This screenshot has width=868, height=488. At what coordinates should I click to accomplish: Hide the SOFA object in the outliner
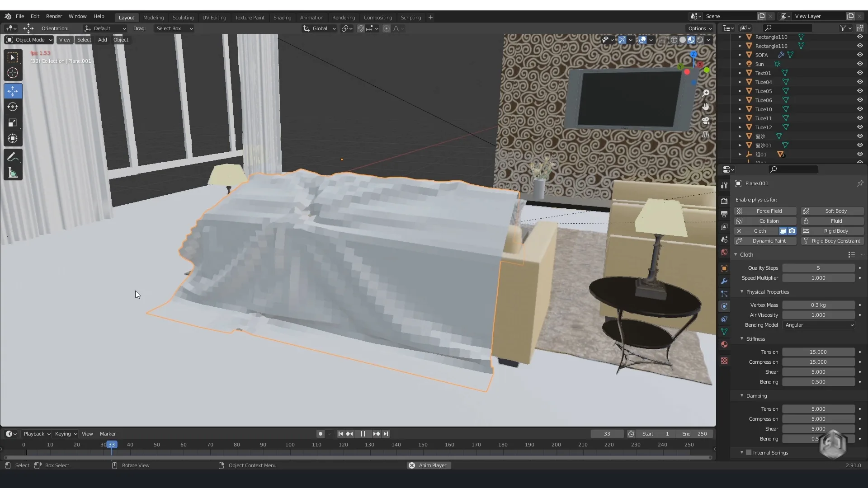(x=860, y=55)
